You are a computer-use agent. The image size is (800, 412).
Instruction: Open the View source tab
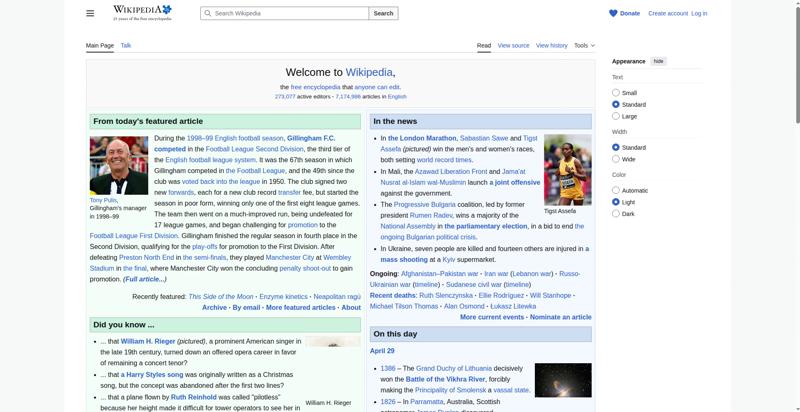click(513, 45)
